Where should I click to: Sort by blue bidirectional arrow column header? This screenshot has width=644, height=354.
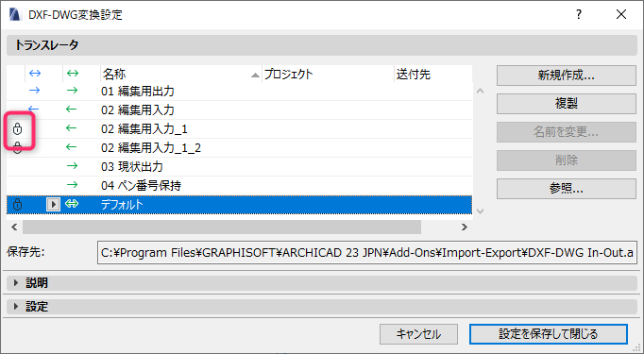35,74
